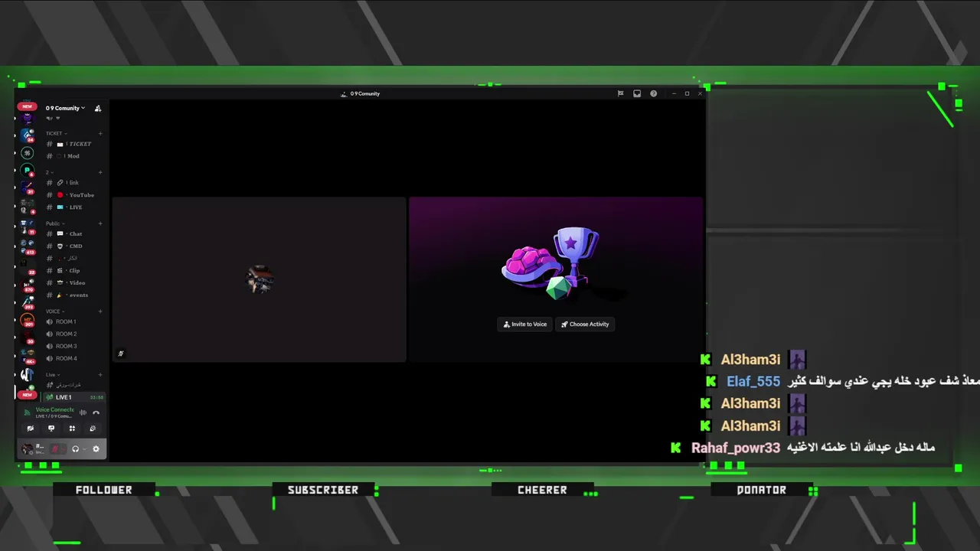Disconnect from voice with hang-up icon
The height and width of the screenshot is (551, 980).
96,412
